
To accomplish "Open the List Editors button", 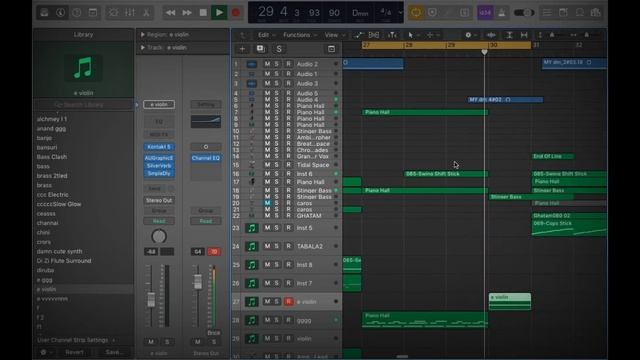I will pos(547,13).
